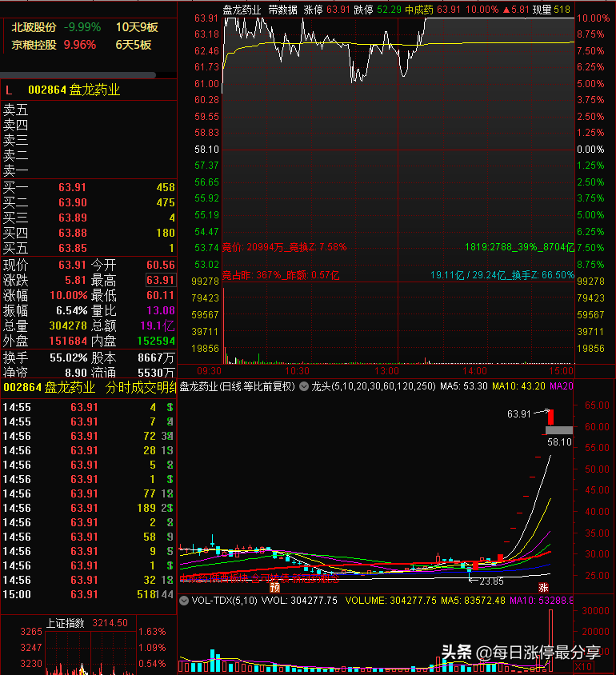The width and height of the screenshot is (616, 675).
Task: Click the 换手 value 55.02%
Action: click(x=69, y=357)
